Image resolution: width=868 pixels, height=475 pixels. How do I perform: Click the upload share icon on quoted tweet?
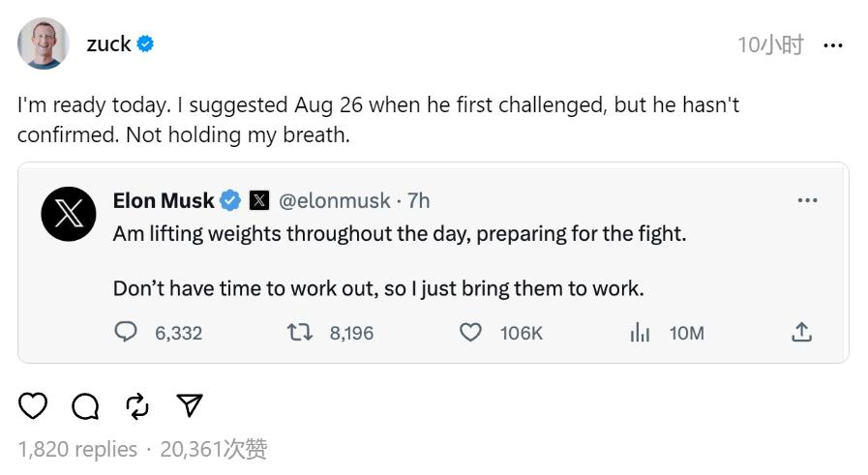click(x=801, y=332)
